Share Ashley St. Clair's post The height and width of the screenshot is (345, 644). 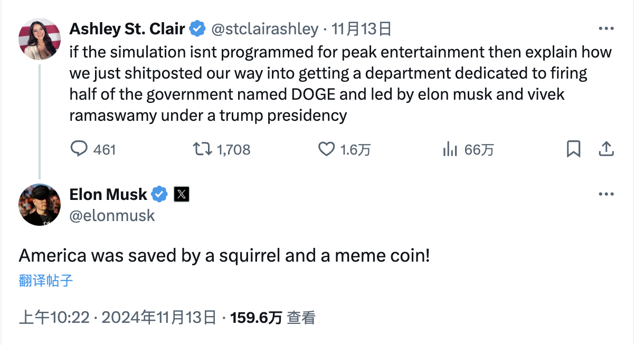point(605,149)
